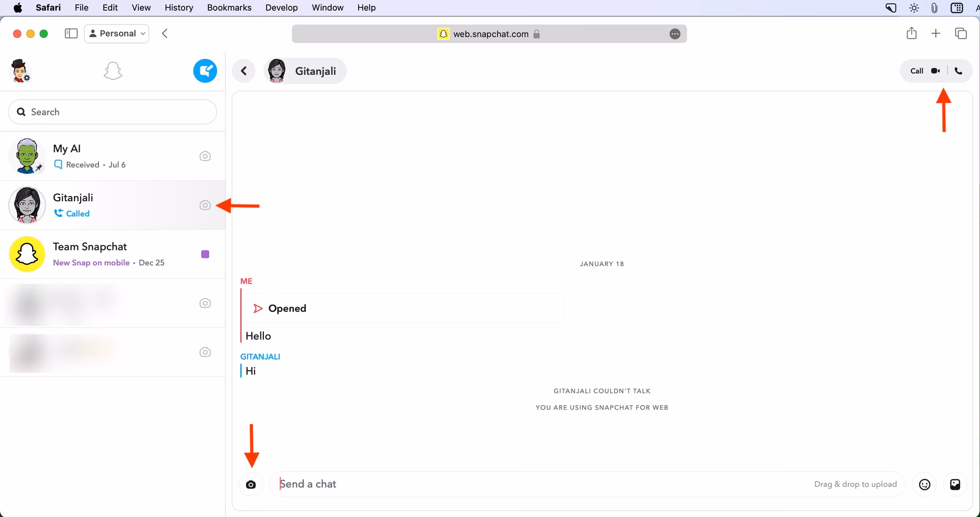Click the macOS display brightness menu bar icon

(913, 8)
